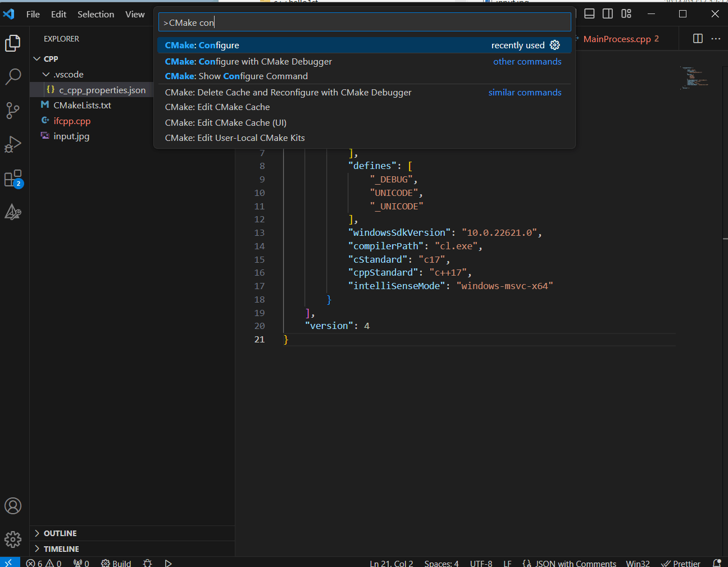Click the VS Code logo icon
The image size is (728, 567).
9,14
